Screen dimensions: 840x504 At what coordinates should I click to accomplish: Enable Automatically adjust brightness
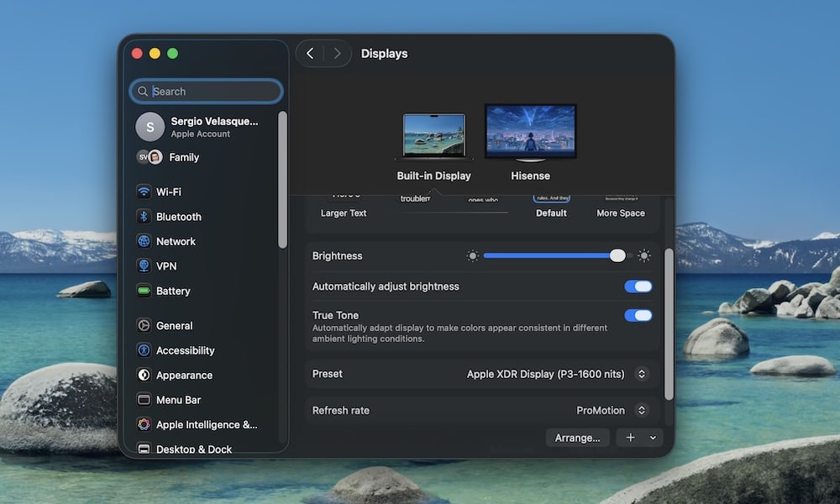[638, 286]
